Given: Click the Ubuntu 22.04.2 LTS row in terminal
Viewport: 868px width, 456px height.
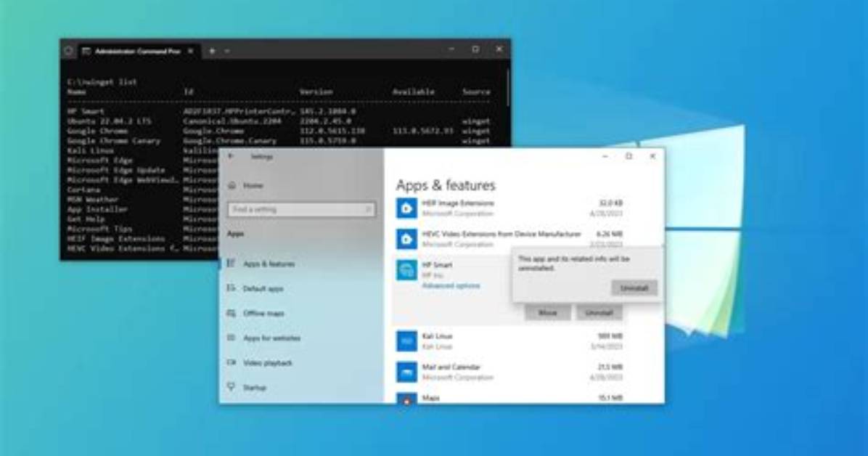Looking at the screenshot, I should (x=279, y=121).
